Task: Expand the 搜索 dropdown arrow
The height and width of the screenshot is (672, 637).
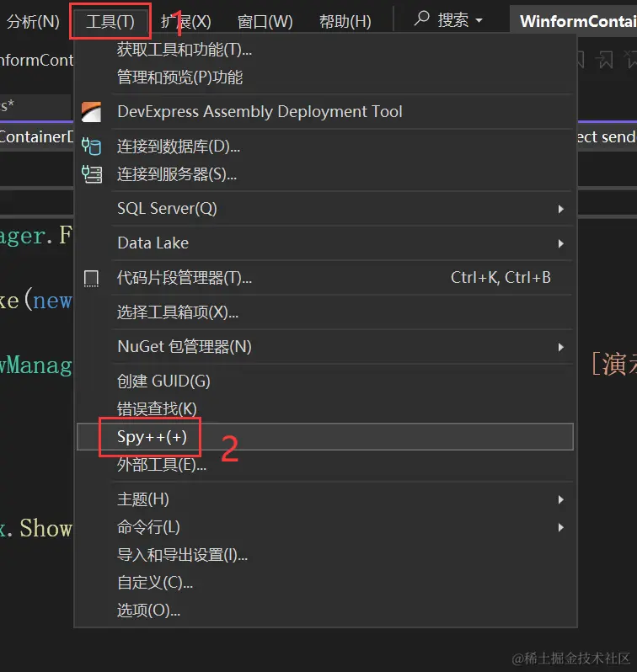Action: coord(479,20)
